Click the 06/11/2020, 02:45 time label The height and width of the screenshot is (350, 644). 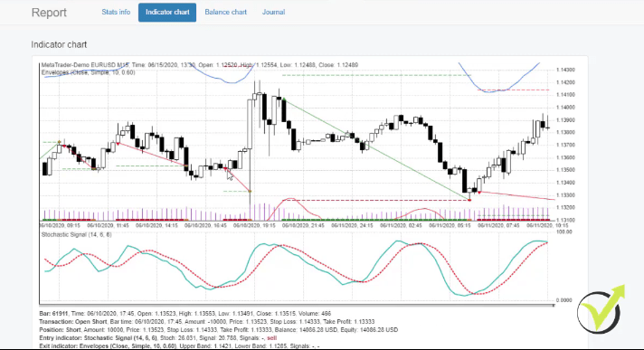point(401,225)
